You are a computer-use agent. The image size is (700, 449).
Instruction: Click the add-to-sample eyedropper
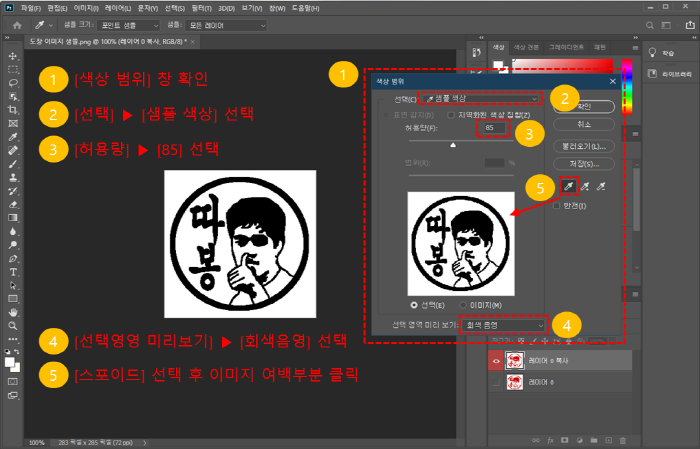(x=585, y=186)
